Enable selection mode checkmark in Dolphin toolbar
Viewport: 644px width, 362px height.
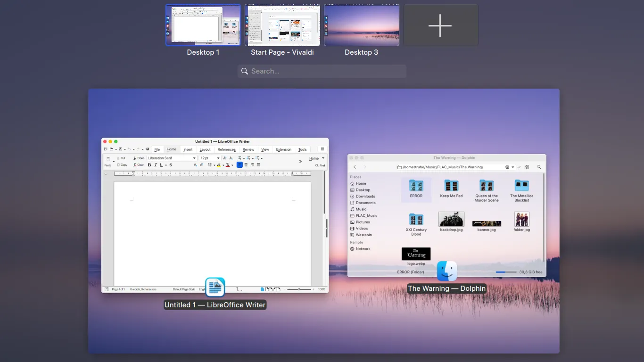[x=519, y=167]
